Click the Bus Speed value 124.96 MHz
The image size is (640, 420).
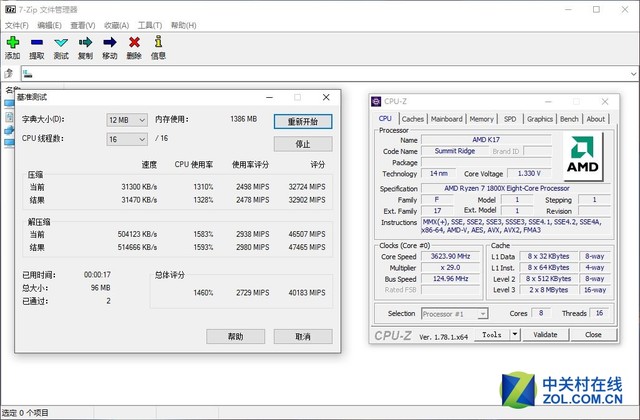point(451,278)
